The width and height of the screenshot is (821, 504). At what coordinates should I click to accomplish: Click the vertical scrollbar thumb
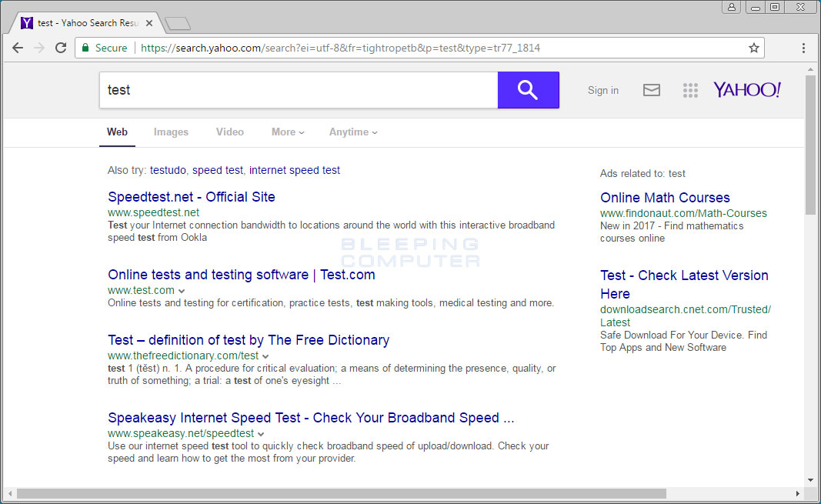[810, 145]
